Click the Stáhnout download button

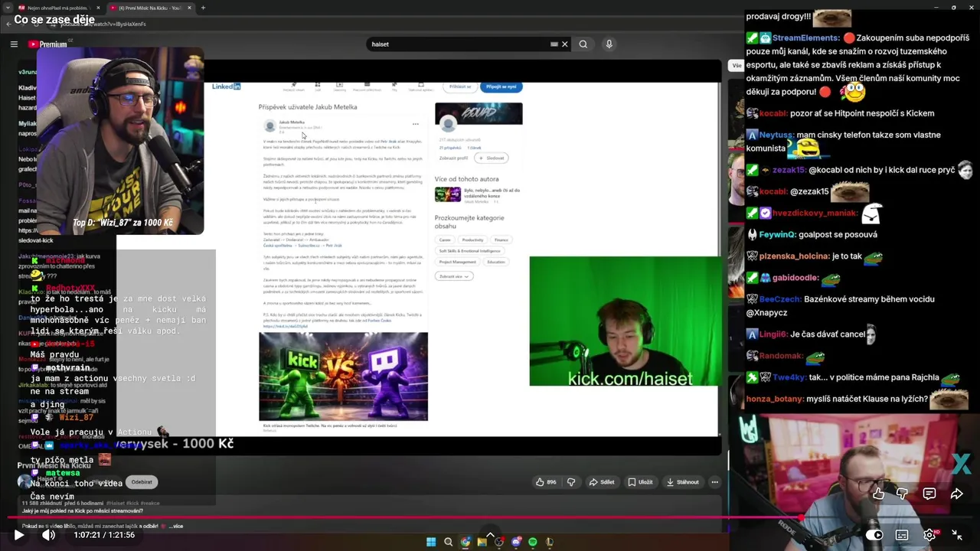click(x=683, y=482)
